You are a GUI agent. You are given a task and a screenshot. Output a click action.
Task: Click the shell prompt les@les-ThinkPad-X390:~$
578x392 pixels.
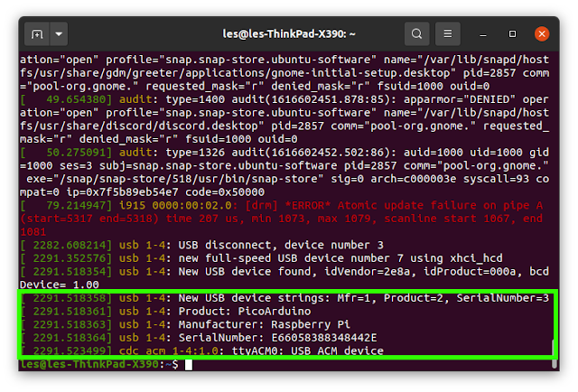point(99,364)
